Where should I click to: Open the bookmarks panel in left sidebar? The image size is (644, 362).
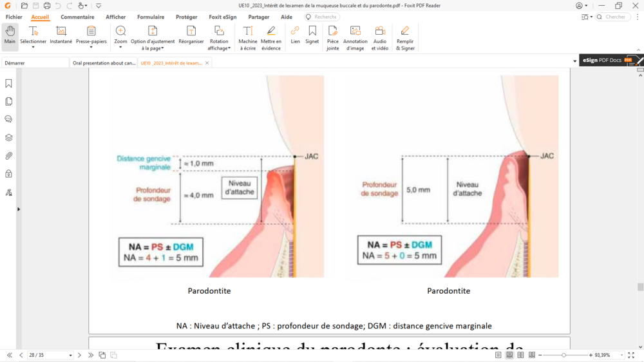[9, 84]
